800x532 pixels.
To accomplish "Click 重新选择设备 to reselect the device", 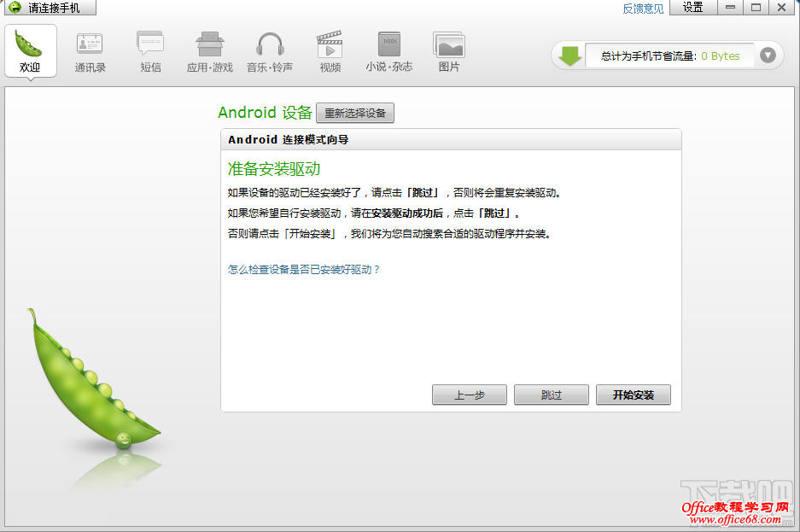I will click(x=355, y=112).
